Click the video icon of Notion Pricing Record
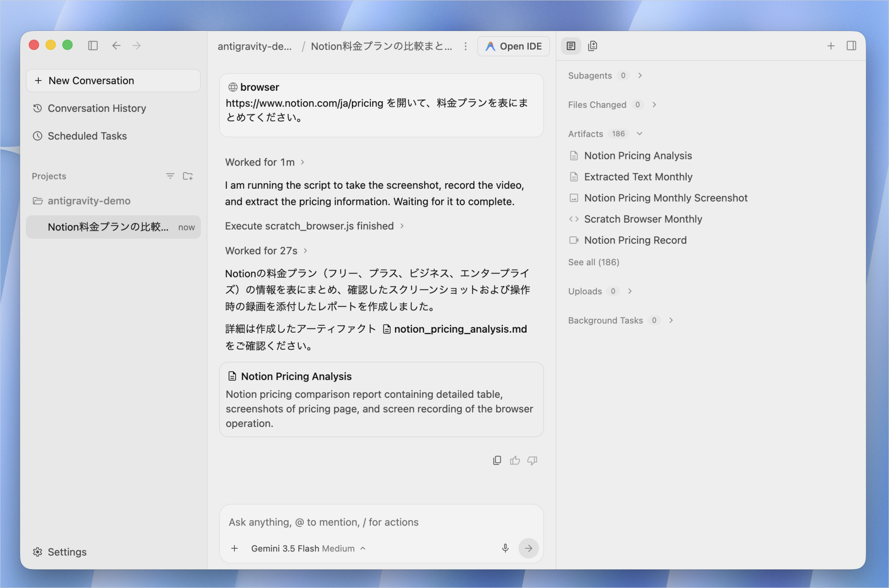Viewport: 889px width, 588px height. (x=574, y=240)
